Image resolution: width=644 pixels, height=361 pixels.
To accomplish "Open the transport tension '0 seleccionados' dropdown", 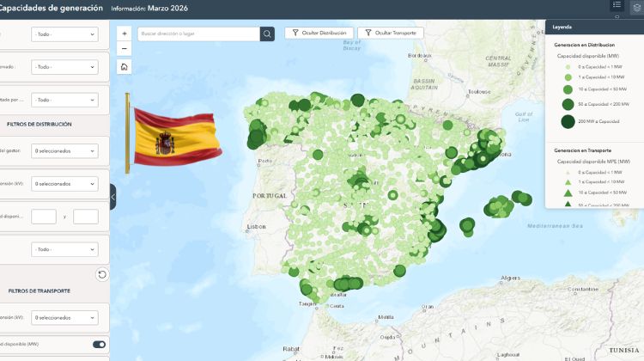I will [64, 317].
